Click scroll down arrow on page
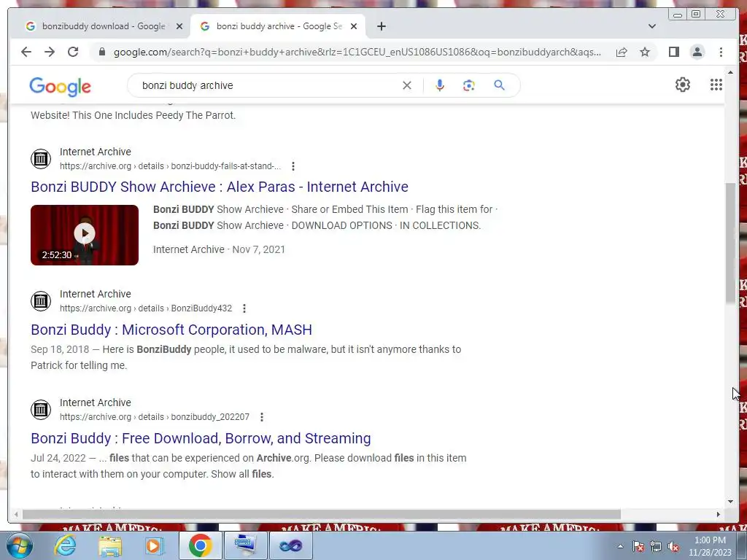 (730, 501)
